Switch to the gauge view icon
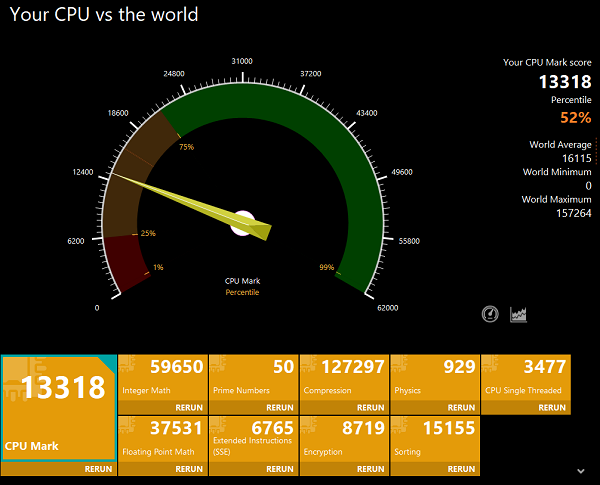600x485 pixels. [490, 314]
